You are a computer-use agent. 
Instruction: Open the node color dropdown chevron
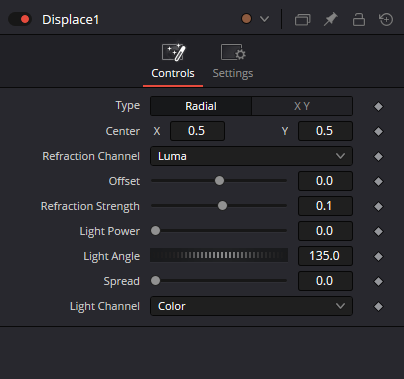pos(264,19)
